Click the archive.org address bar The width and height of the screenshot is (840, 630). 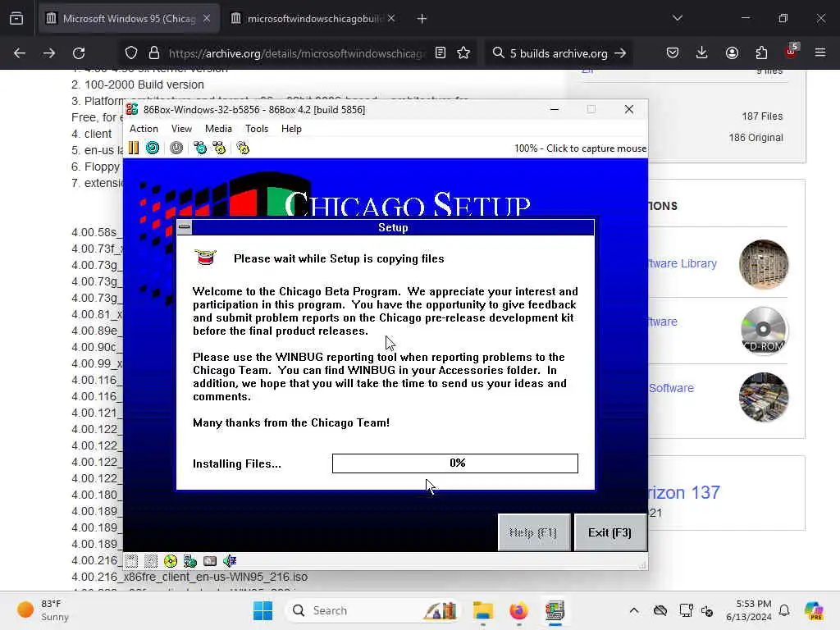(297, 53)
